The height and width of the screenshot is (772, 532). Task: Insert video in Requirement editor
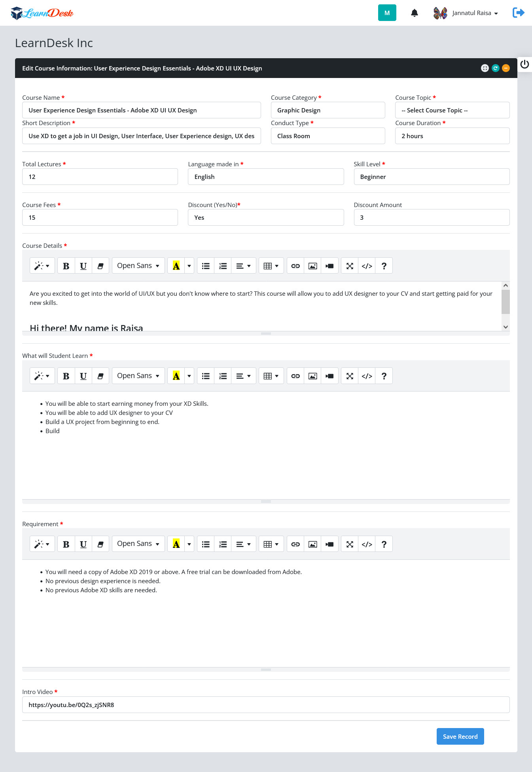tap(329, 544)
